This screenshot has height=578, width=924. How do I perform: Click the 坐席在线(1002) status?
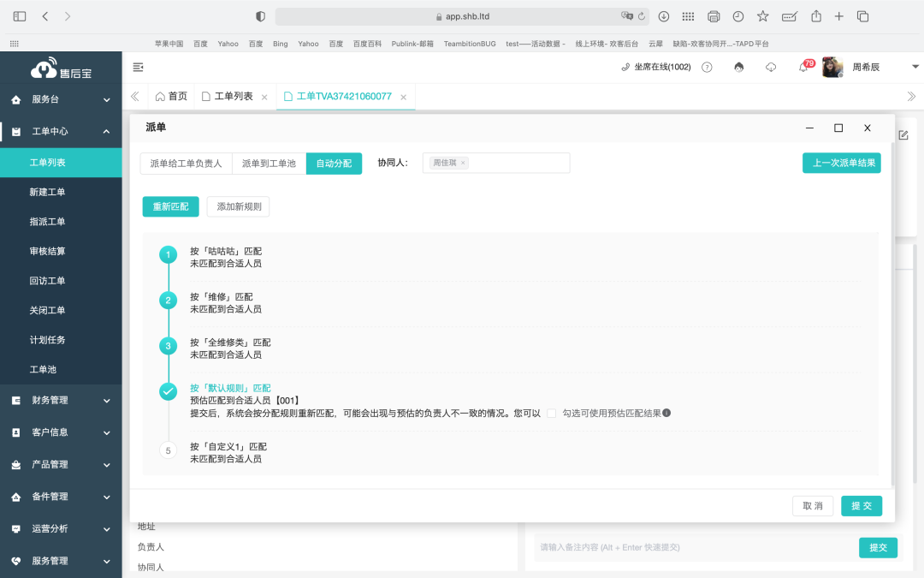click(656, 68)
